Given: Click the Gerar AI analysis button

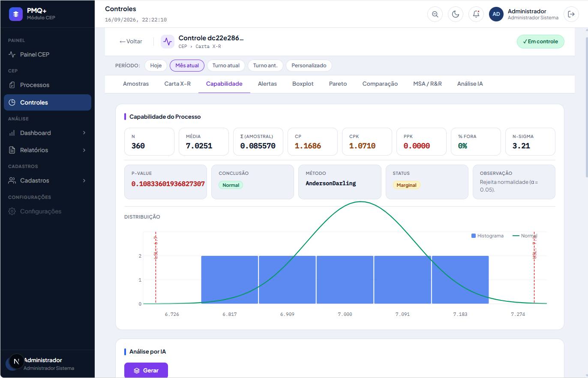Looking at the screenshot, I should [146, 370].
